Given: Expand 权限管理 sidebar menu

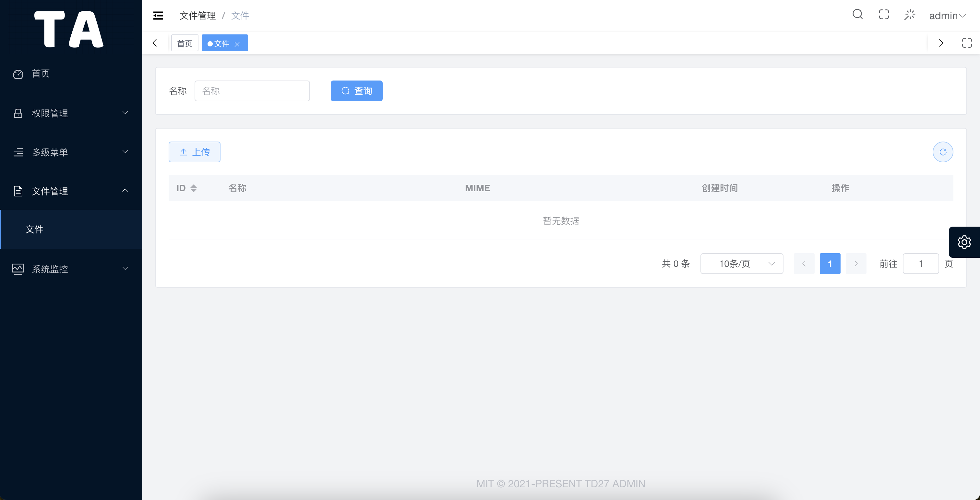Looking at the screenshot, I should [x=71, y=113].
